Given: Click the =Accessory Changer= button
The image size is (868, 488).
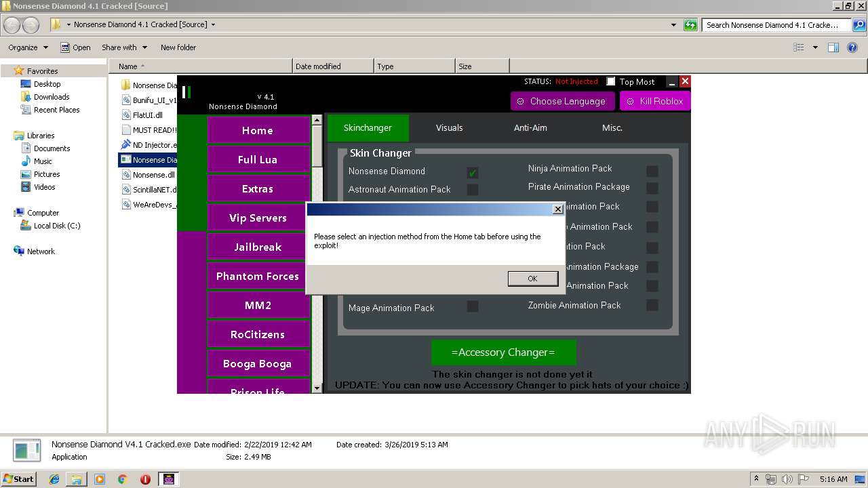Looking at the screenshot, I should (503, 352).
